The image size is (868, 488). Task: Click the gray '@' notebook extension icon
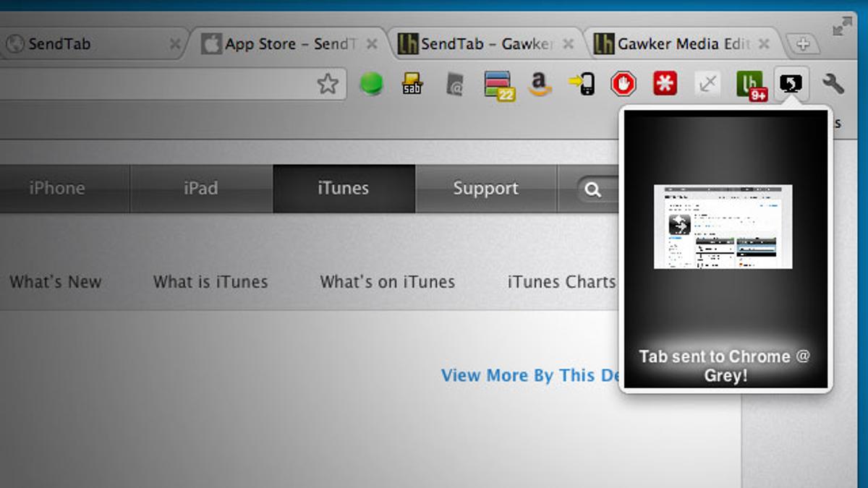[x=454, y=85]
